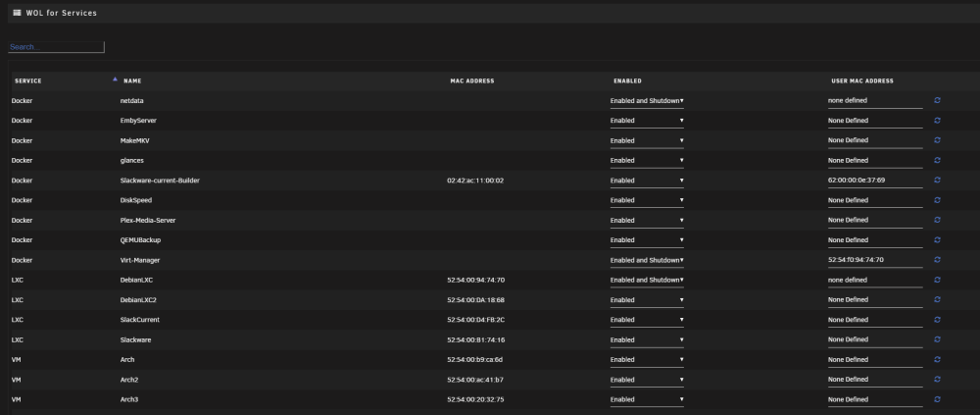The height and width of the screenshot is (415, 980).
Task: Open the Enabled dropdown for QEMUBackup
Action: pos(647,240)
